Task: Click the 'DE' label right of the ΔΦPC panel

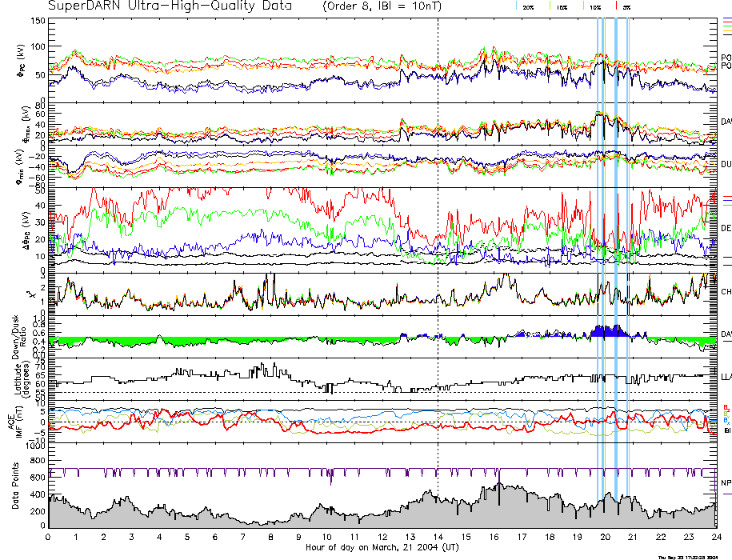Action: [x=726, y=228]
